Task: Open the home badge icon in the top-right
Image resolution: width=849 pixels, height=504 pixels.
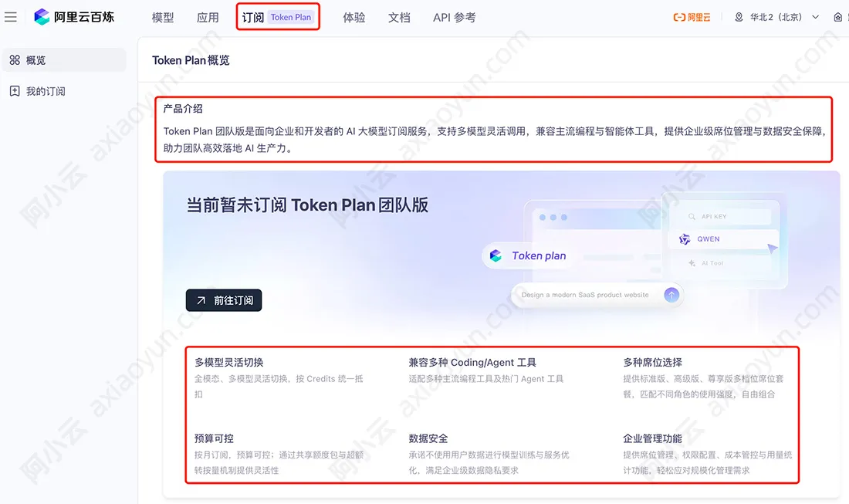Action: 838,16
